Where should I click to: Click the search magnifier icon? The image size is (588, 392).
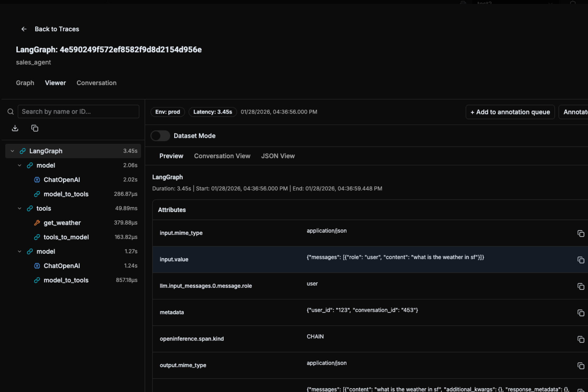[11, 111]
